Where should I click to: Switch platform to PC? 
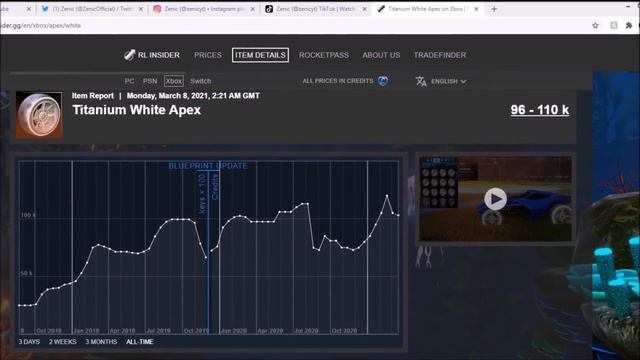point(129,81)
